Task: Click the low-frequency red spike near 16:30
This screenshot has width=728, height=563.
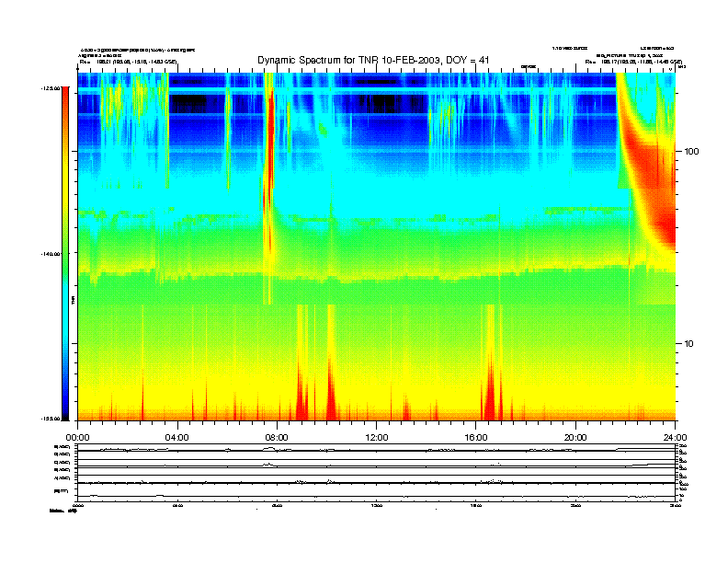Action: coord(491,390)
